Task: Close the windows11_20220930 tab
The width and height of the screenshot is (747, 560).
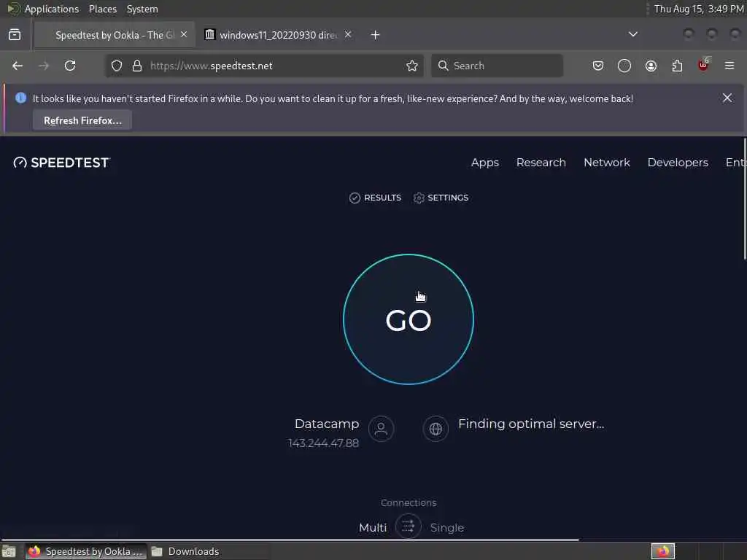Action: point(348,34)
